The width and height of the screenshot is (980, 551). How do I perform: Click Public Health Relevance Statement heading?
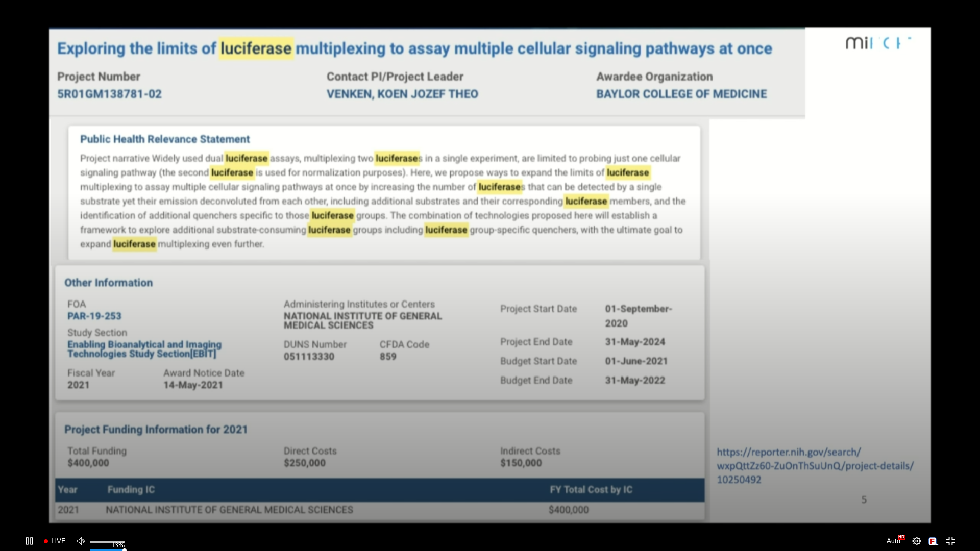coord(165,139)
